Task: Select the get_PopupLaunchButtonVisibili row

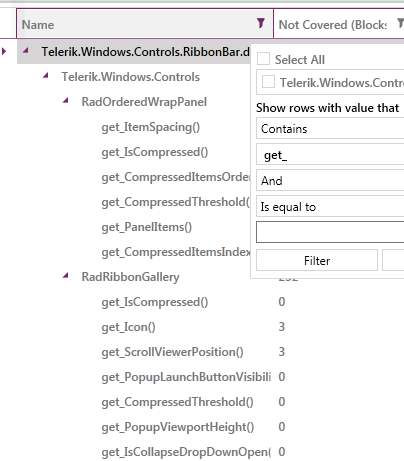Action: point(186,377)
